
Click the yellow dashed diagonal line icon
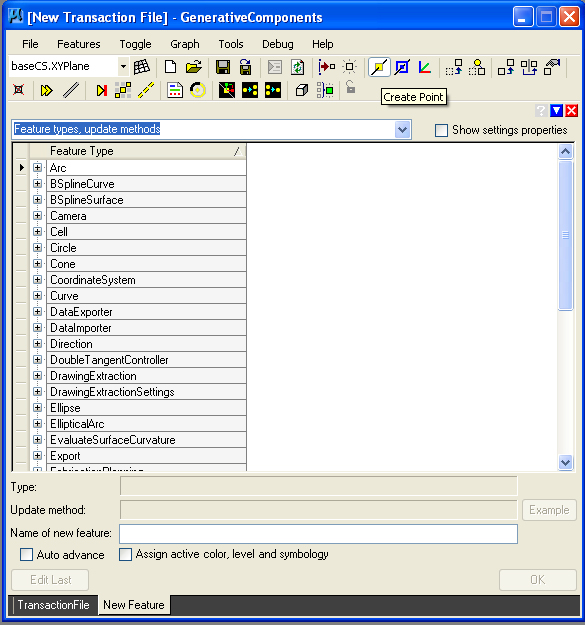(146, 90)
